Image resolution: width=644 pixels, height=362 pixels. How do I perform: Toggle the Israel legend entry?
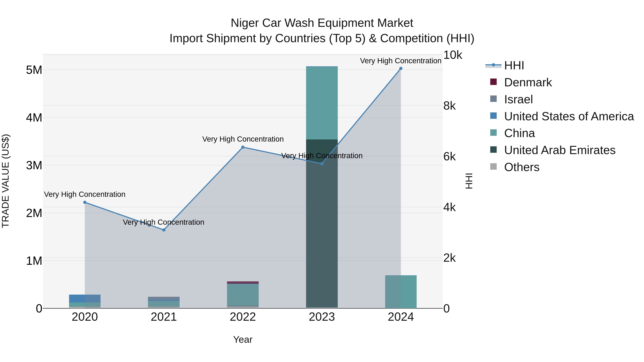click(x=511, y=99)
